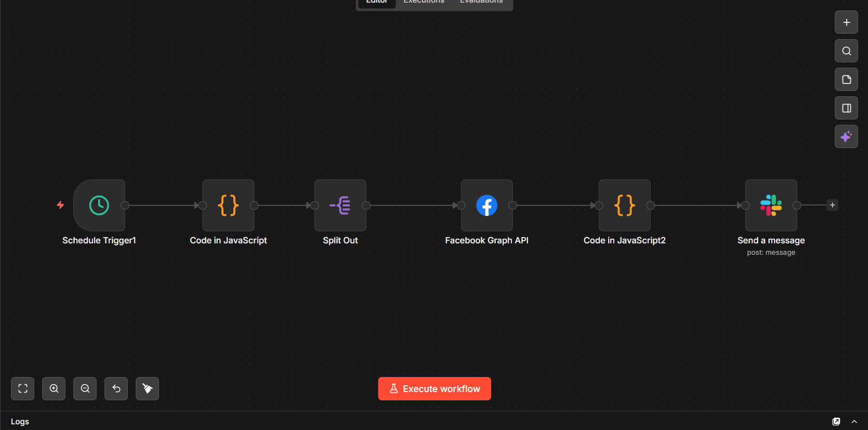The height and width of the screenshot is (430, 868).
Task: Zoom in on the canvas
Action: (54, 388)
